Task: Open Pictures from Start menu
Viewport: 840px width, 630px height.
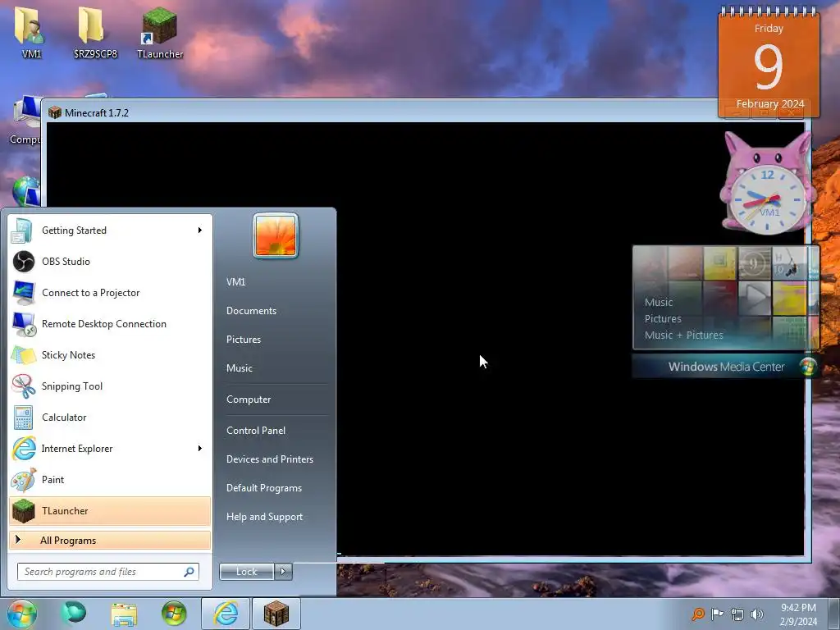Action: tap(244, 340)
